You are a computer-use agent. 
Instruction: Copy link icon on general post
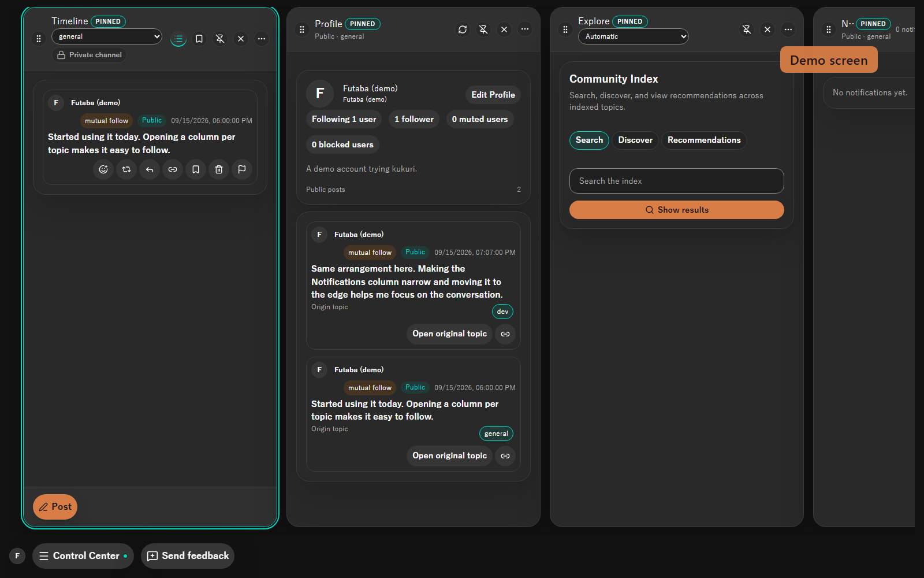(x=505, y=456)
